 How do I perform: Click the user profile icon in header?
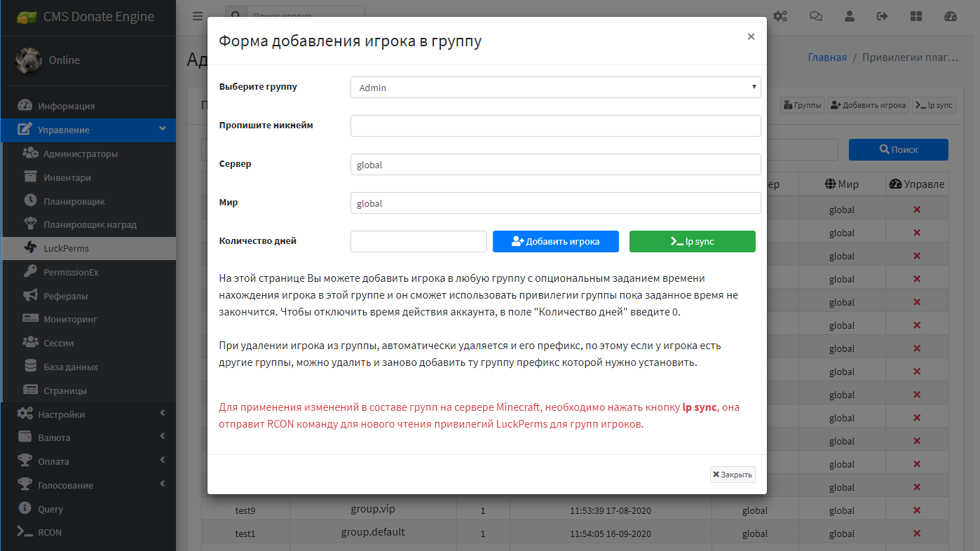coord(850,16)
